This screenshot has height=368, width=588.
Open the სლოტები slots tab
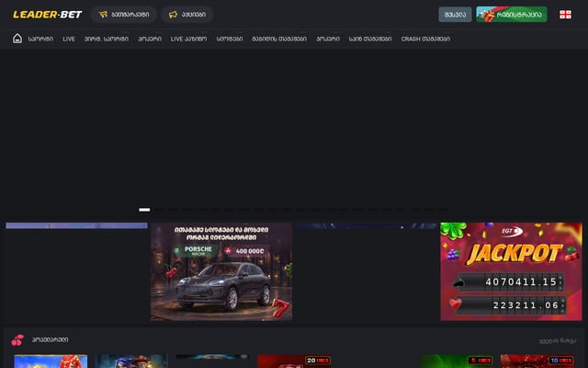(x=230, y=39)
